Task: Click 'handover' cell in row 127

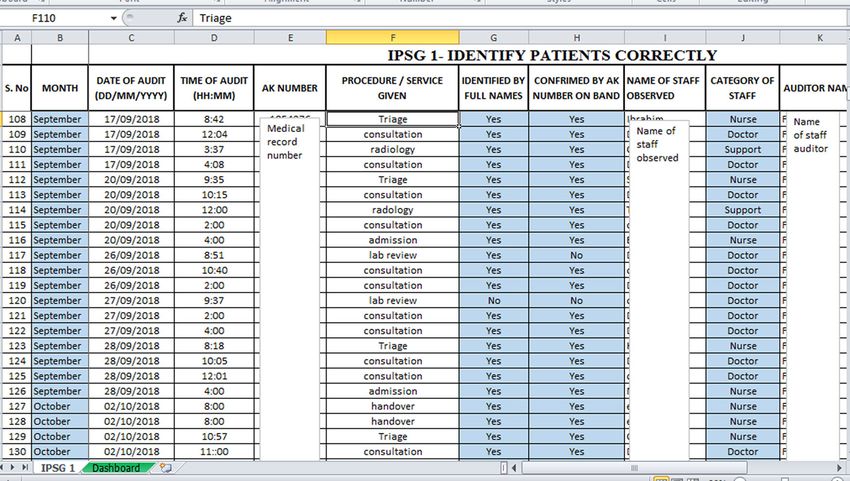Action: (392, 406)
